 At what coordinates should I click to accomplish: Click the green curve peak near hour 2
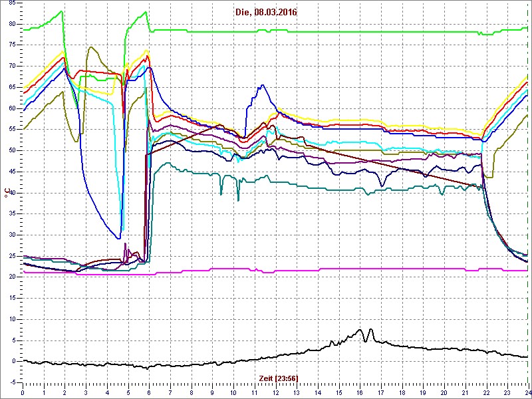pos(62,11)
